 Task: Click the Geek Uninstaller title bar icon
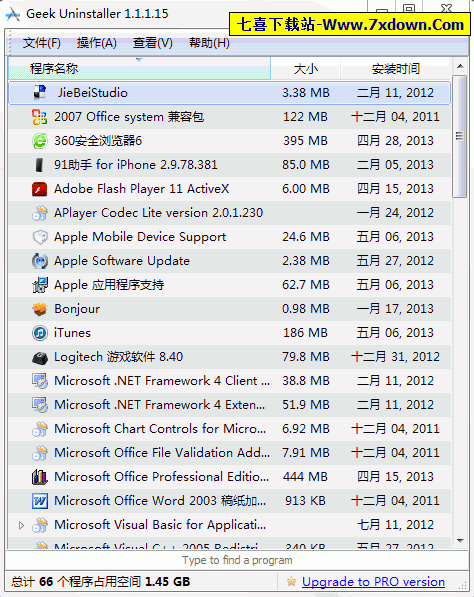tap(13, 14)
